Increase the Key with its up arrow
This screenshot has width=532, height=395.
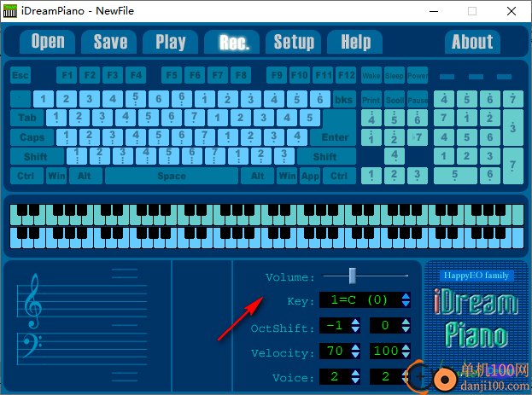coord(406,296)
